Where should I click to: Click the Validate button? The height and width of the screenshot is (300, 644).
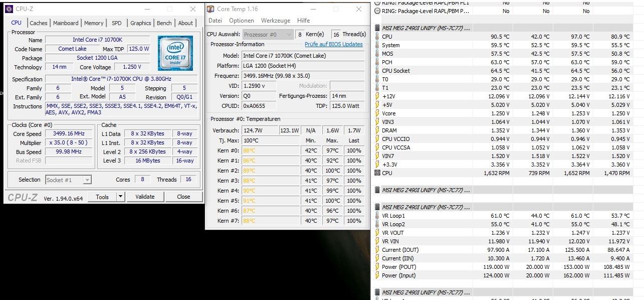tap(145, 197)
